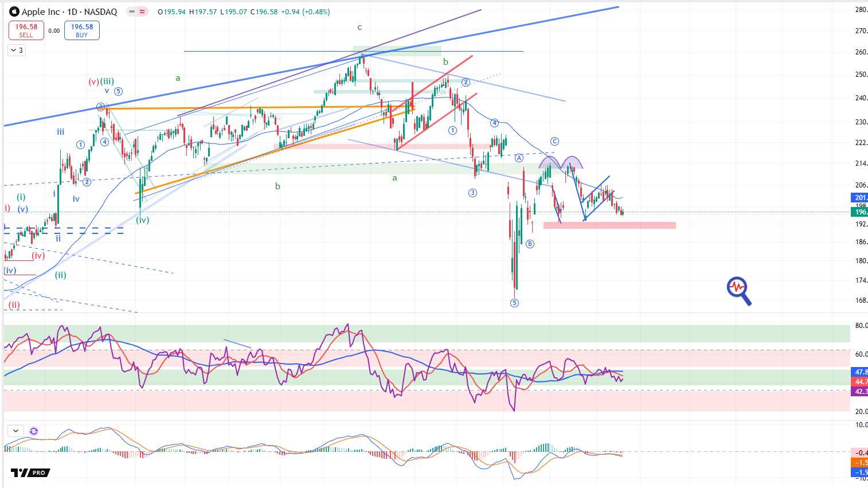This screenshot has width=868, height=488.
Task: Select the purple double-top arc drawing
Action: [561, 162]
